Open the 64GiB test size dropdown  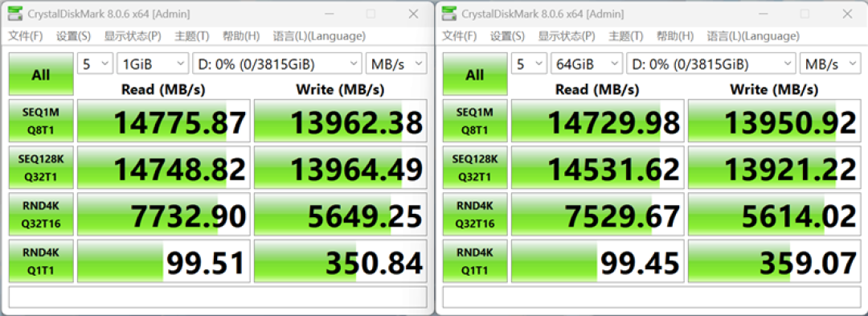pyautogui.click(x=587, y=64)
